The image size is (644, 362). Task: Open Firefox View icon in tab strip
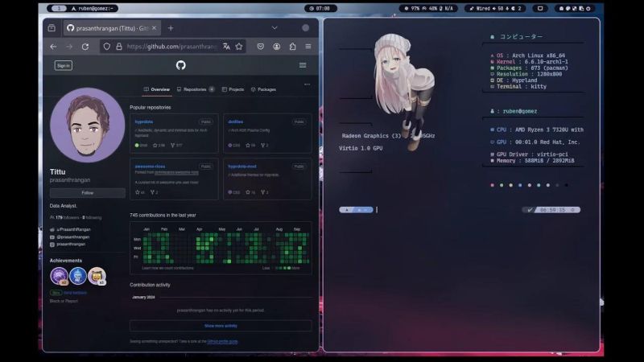click(x=52, y=28)
